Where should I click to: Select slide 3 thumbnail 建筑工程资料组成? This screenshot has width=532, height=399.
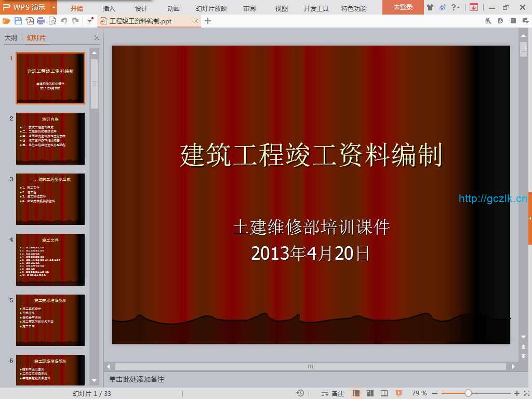(x=50, y=199)
